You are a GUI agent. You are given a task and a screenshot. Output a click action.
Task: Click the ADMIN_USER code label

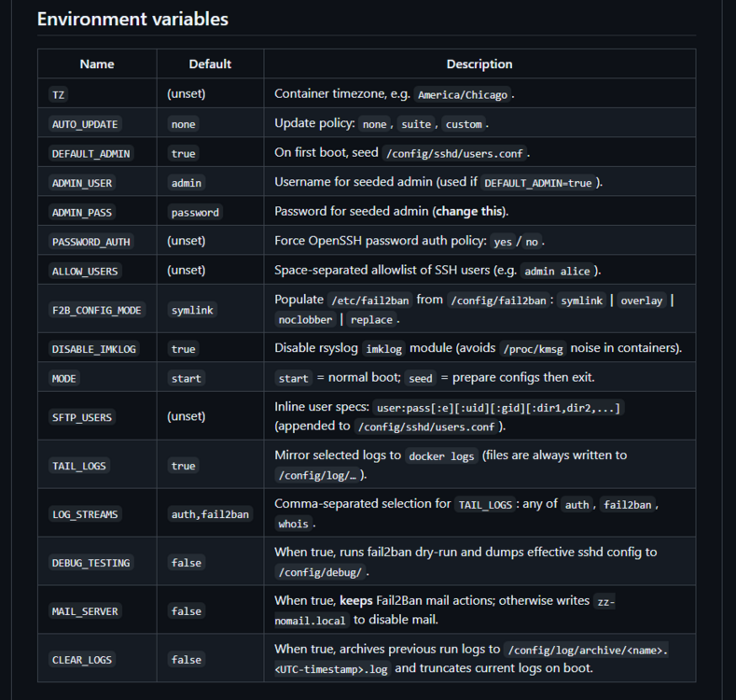(82, 183)
